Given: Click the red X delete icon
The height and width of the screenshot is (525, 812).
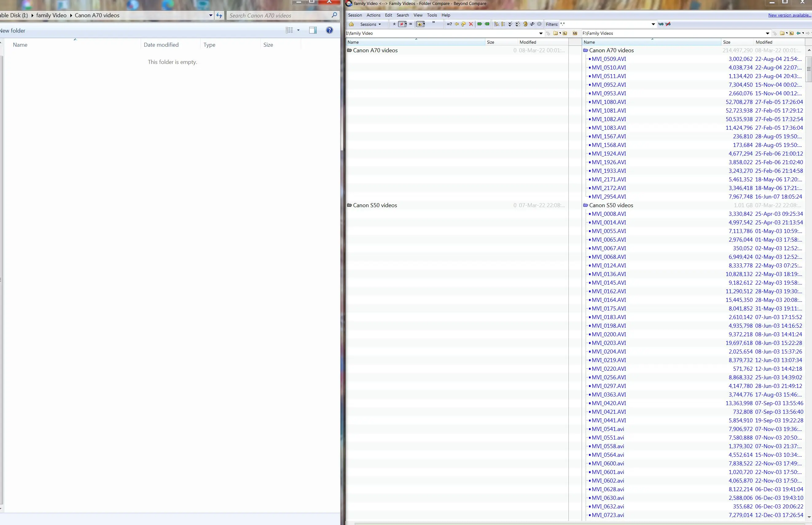Looking at the screenshot, I should [471, 24].
